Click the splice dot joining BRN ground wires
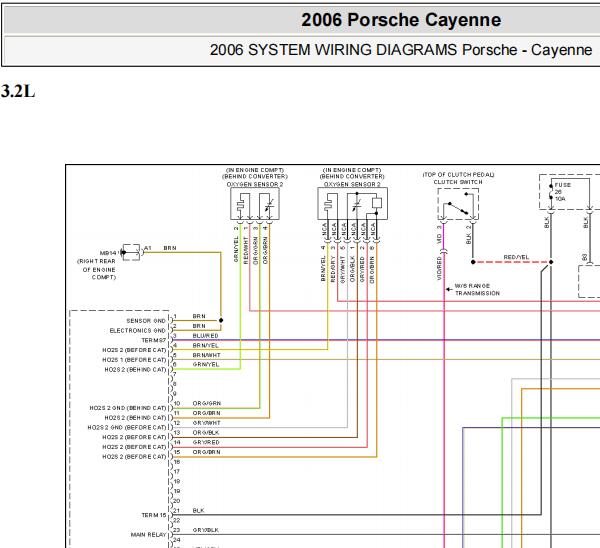The height and width of the screenshot is (548, 600). [221, 320]
